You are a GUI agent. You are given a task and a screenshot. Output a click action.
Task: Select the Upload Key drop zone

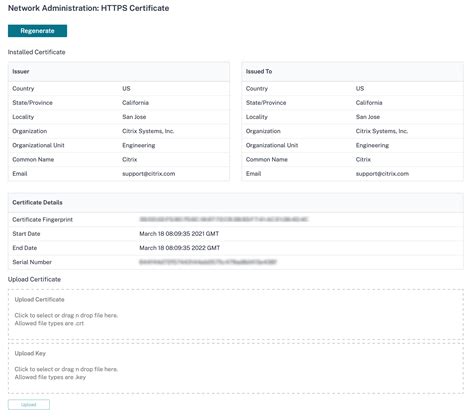coord(236,368)
